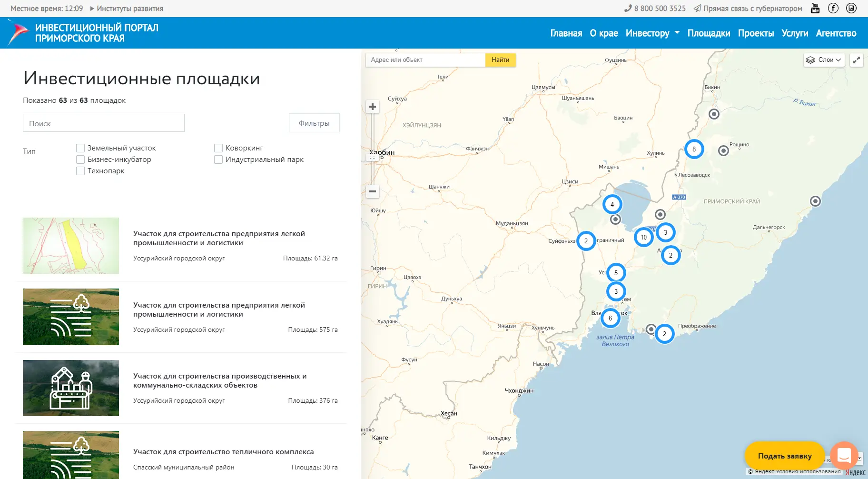Click single site marker near Dalnegorsk coast

(x=815, y=201)
